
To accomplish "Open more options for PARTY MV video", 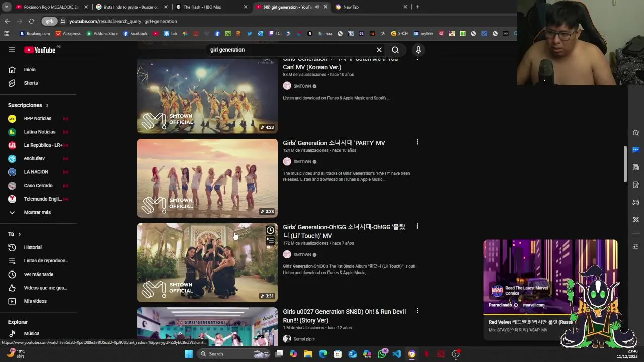I will [x=417, y=142].
